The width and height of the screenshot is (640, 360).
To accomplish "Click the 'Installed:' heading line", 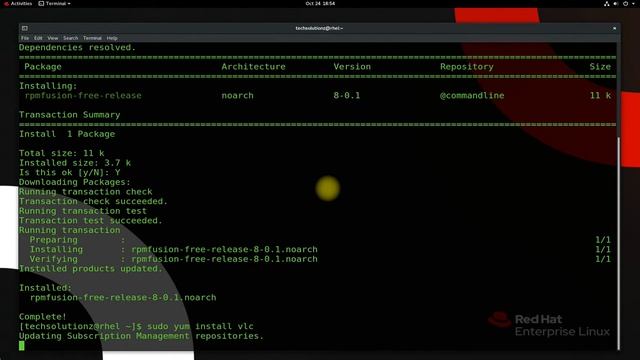I will click(45, 288).
